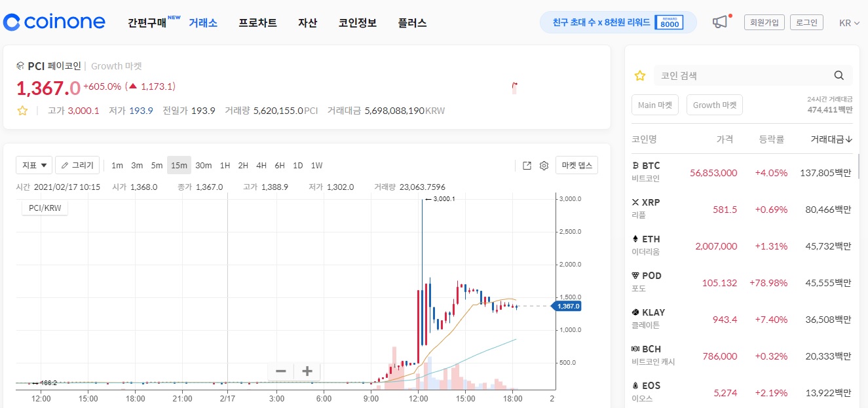Screen dimensions: 868x408
Task: Click the Growth 마켓 label beside PCI
Action: click(x=117, y=66)
